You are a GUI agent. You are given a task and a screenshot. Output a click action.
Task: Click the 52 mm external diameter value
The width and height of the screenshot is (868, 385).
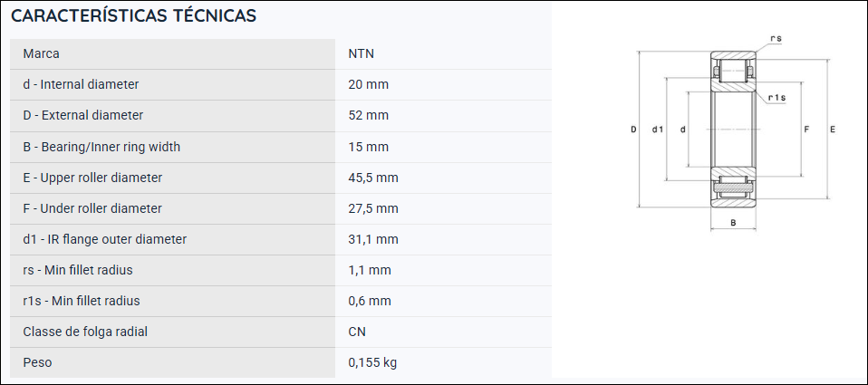(x=368, y=116)
